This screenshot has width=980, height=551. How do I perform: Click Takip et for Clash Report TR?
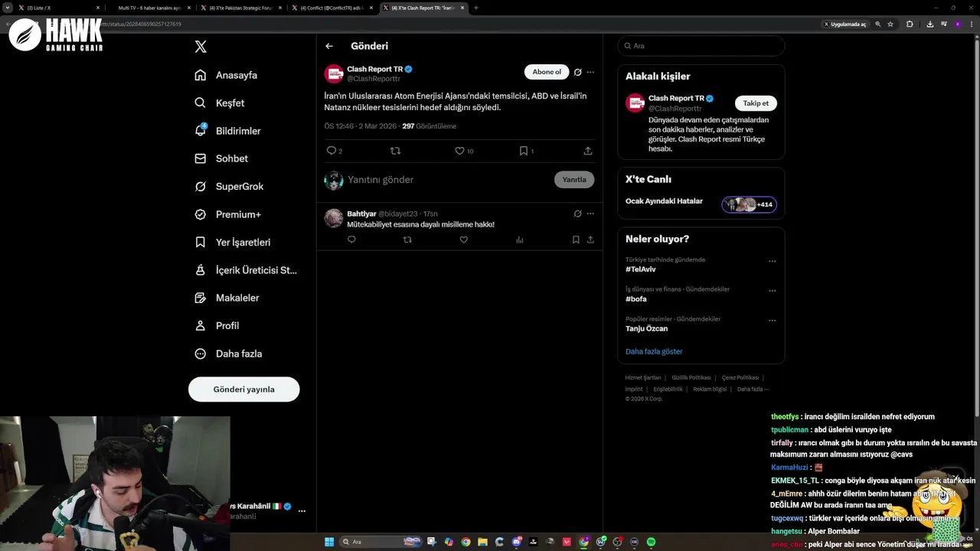point(756,103)
